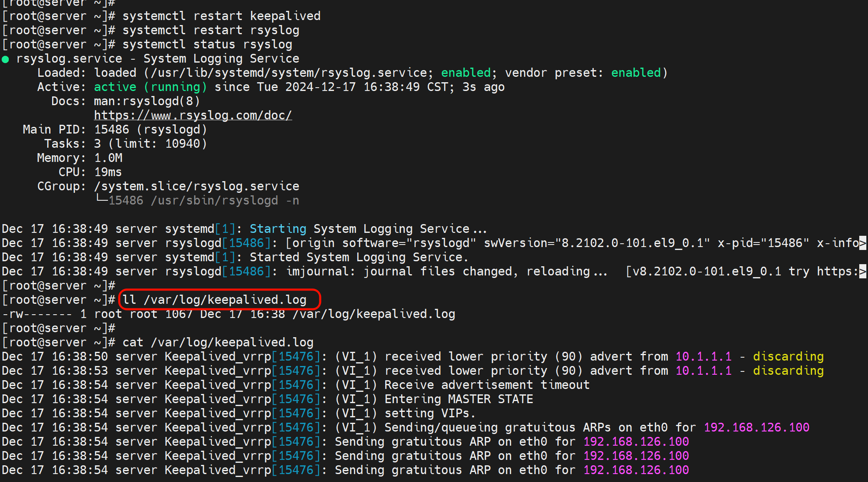Click the 'Entering MASTER STATE' log line
Screen dimensions: 868x482
(268, 399)
